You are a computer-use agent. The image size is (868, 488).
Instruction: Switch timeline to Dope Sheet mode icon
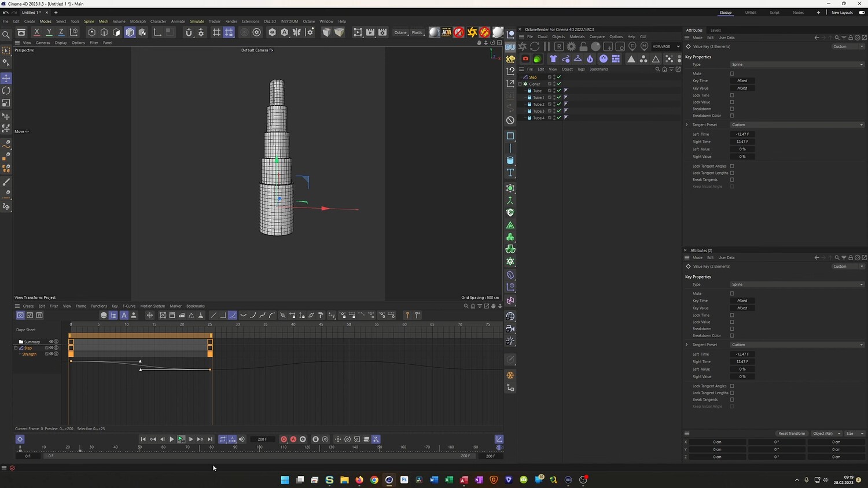(x=20, y=315)
